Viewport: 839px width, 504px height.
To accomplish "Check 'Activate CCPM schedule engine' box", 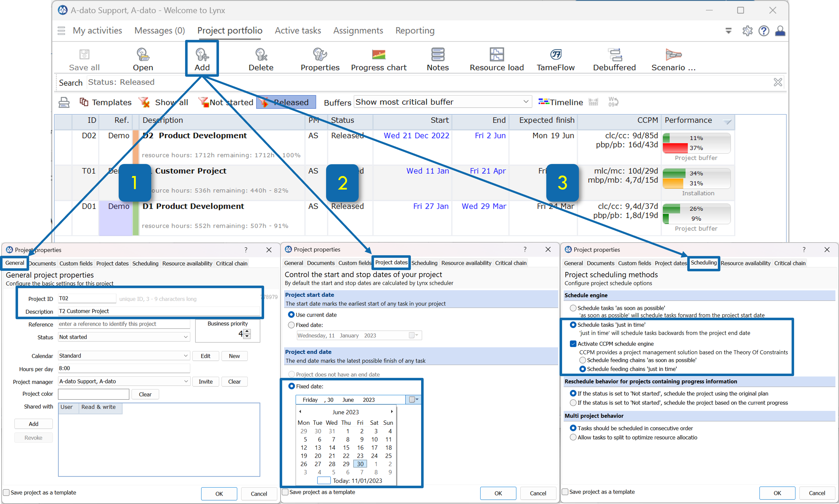I will [x=573, y=344].
